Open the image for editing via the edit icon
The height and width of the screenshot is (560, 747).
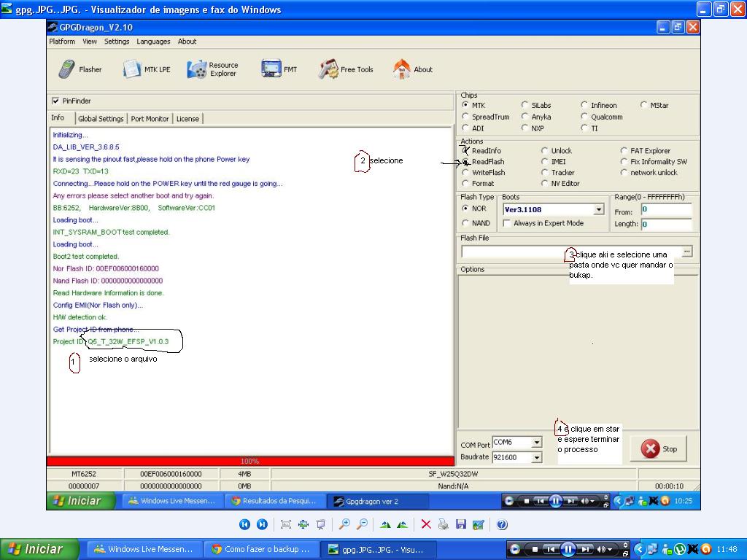click(479, 524)
